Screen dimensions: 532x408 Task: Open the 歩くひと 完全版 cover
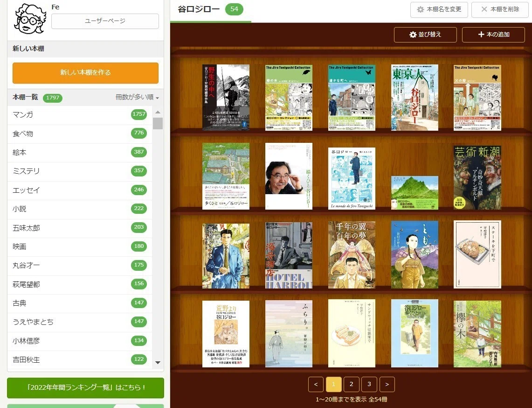click(226, 176)
